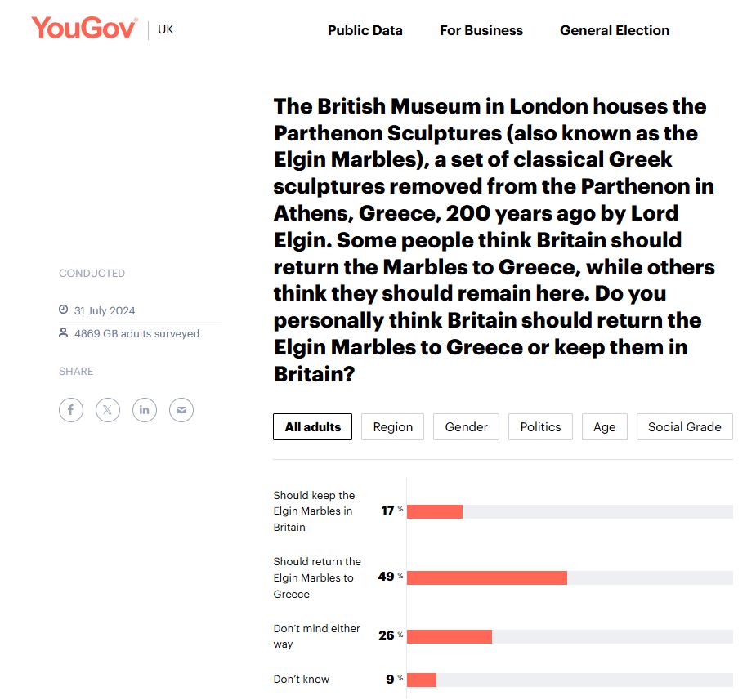Screen dimensions: 747x700
Task: Open the Public Data menu
Action: click(365, 30)
